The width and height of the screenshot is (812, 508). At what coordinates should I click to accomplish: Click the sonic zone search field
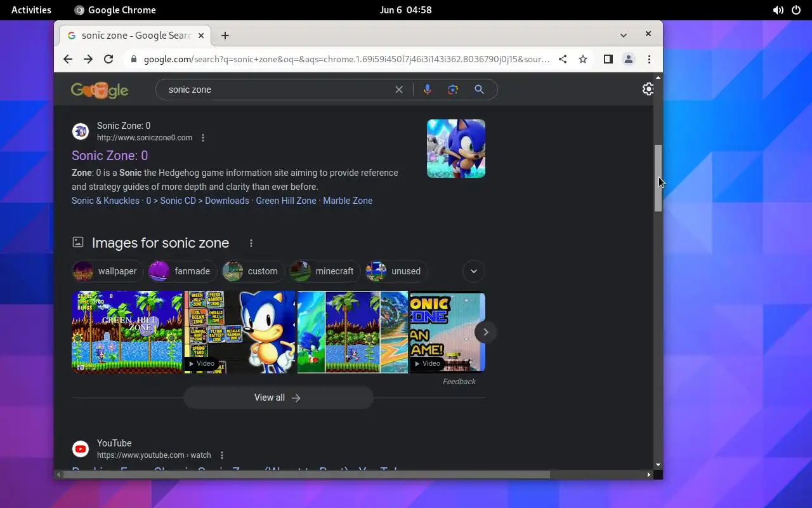click(279, 90)
